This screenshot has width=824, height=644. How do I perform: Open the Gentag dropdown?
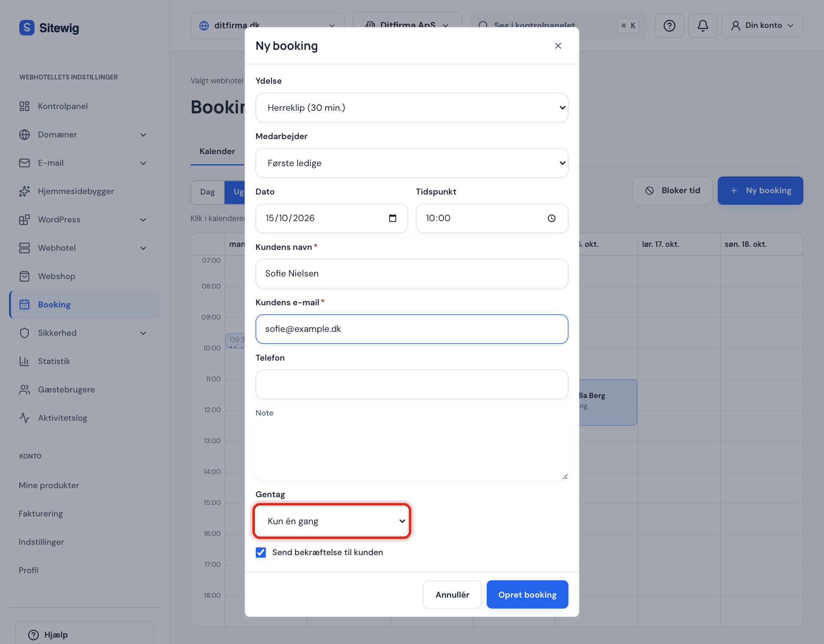(x=331, y=521)
